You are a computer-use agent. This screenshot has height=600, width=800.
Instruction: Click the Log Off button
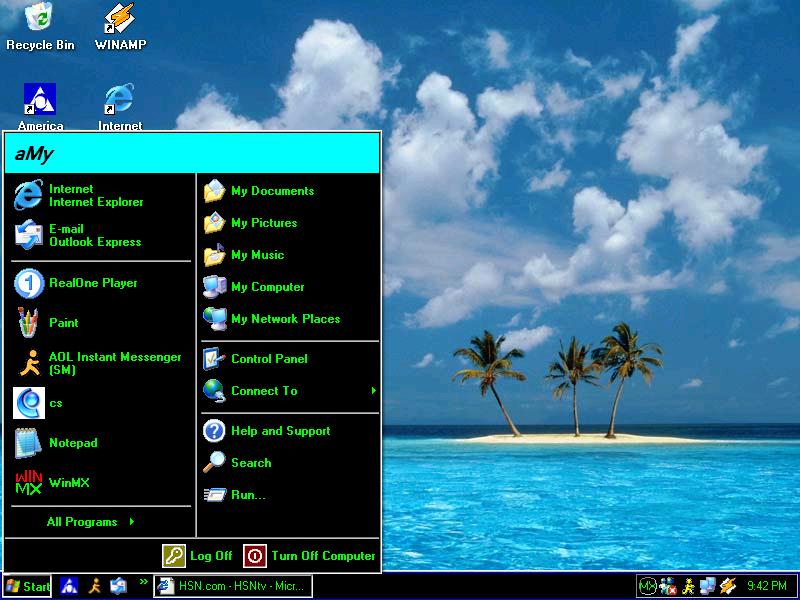pyautogui.click(x=198, y=556)
